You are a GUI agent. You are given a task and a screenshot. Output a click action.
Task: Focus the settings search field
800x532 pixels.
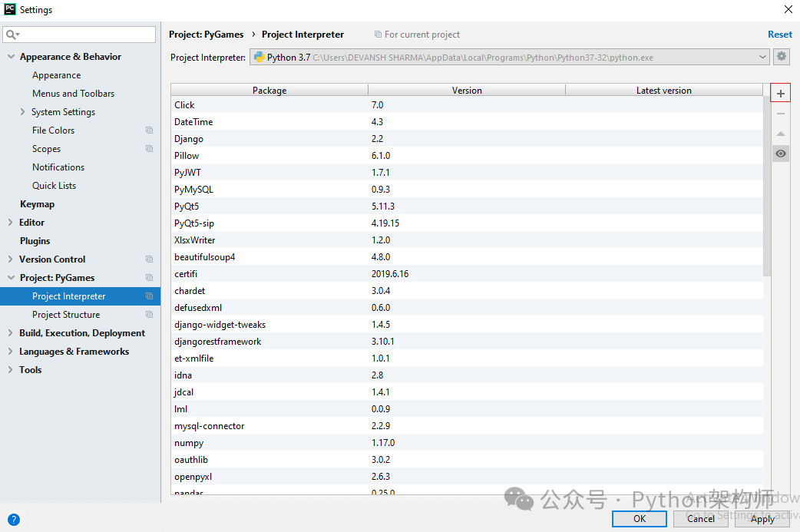pyautogui.click(x=79, y=35)
